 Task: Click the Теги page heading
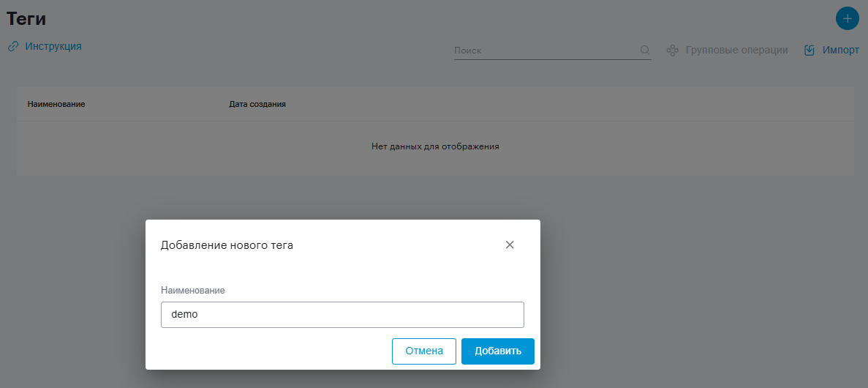26,18
